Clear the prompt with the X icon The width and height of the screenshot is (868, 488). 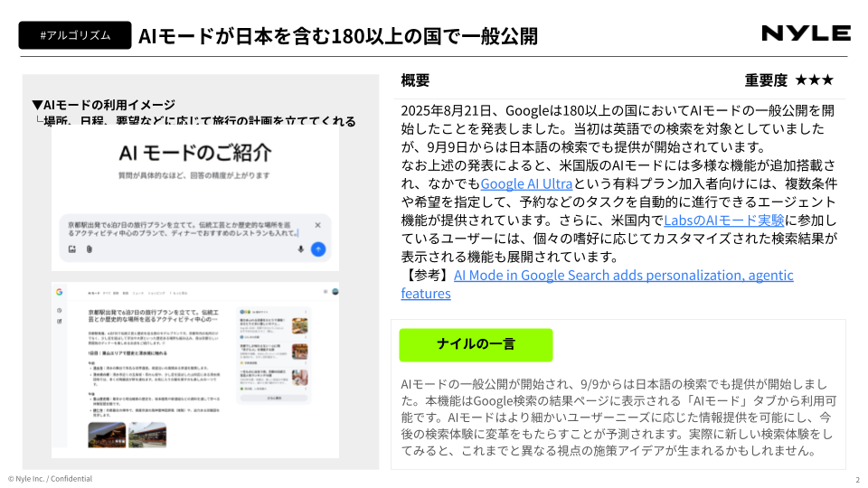(317, 225)
